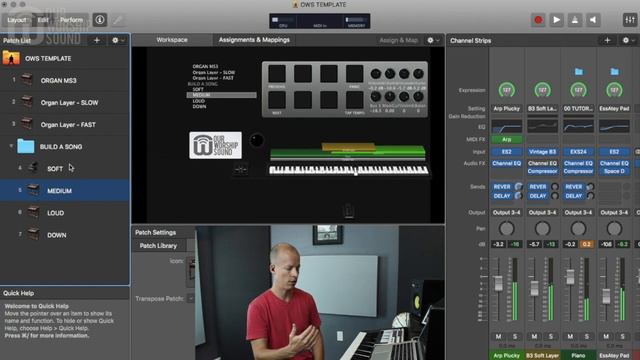Click the folder icon above 00 TUTOR strip
The height and width of the screenshot is (360, 640).
pos(578,72)
